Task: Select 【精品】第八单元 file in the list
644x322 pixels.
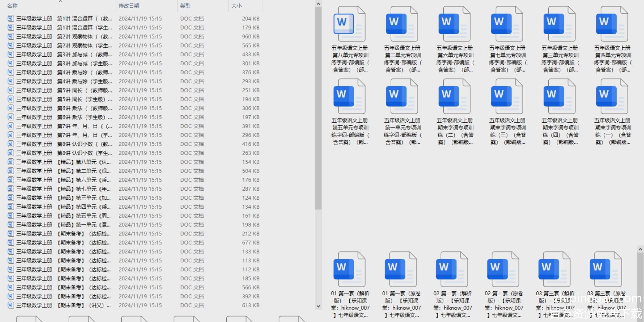Action: click(x=84, y=162)
